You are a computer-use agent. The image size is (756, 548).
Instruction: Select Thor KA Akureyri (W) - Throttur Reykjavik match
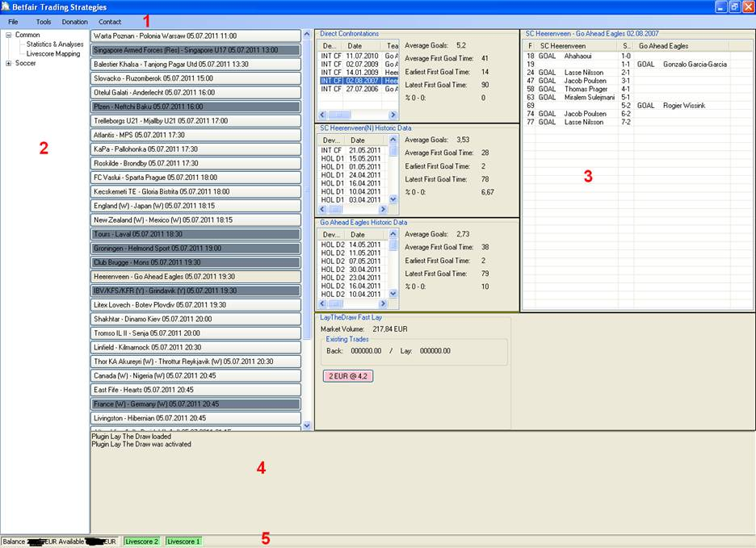(x=195, y=362)
